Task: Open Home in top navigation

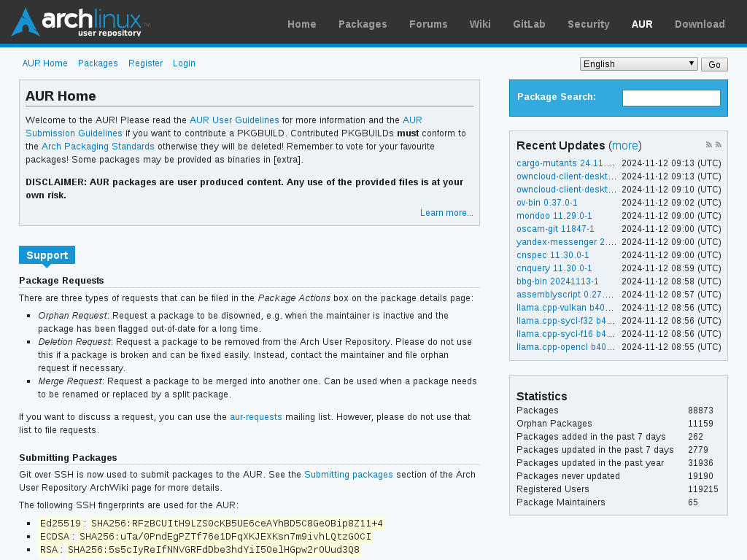Action: pos(301,24)
